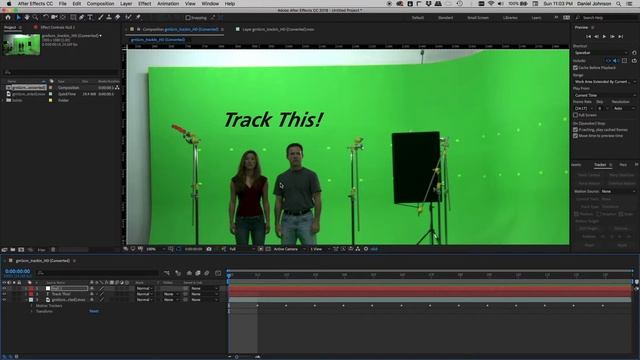The image size is (640, 360).
Task: Click the Project panel composition thumbnail
Action: pos(22,44)
